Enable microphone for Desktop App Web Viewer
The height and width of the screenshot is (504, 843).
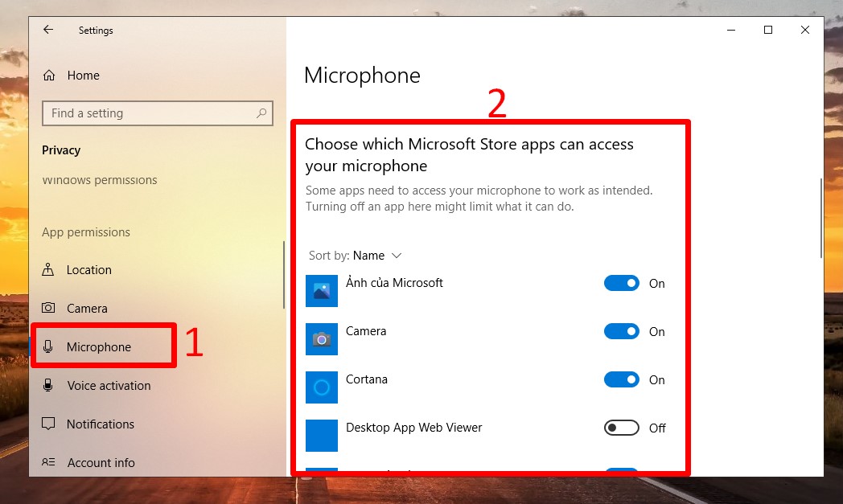click(x=622, y=428)
